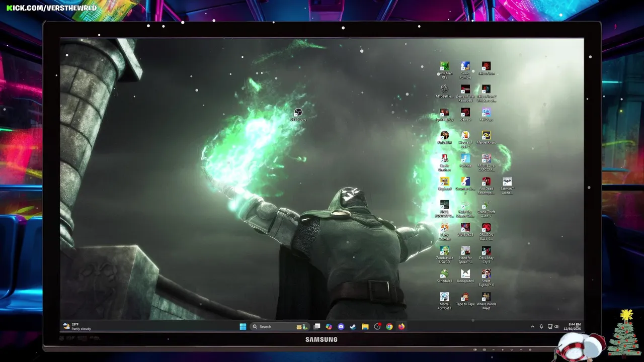Open Gears of War Reloaded shortcut

point(465,93)
